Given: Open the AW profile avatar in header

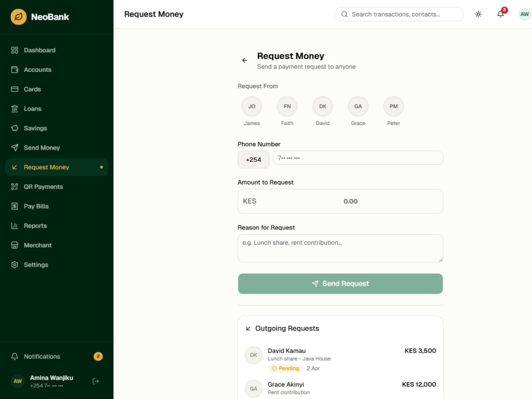Looking at the screenshot, I should coord(525,14).
